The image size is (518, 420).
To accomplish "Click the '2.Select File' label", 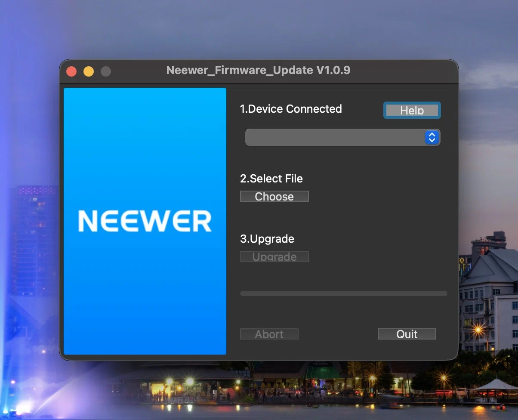I will pos(271,179).
